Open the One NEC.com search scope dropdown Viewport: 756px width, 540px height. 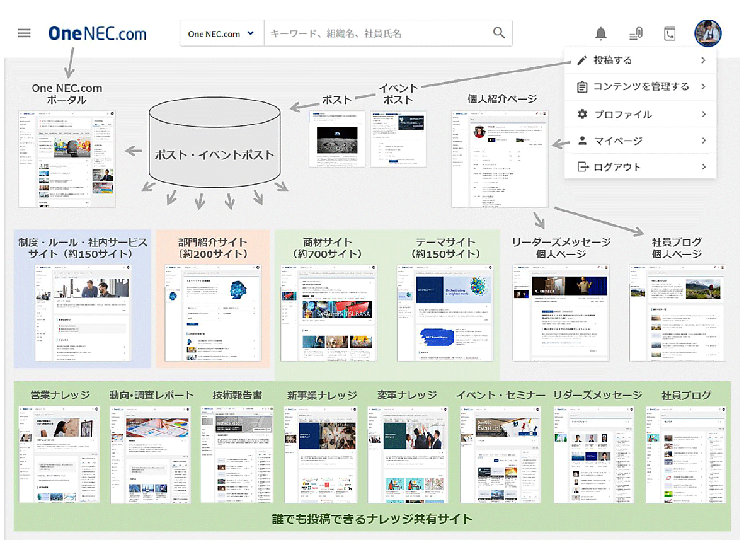(221, 33)
